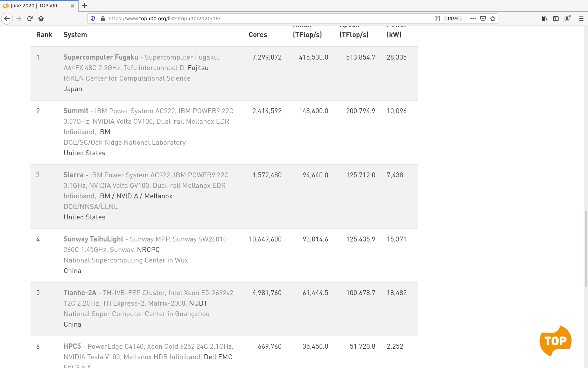588x368 pixels.
Task: Reload the current page
Action: click(x=30, y=19)
